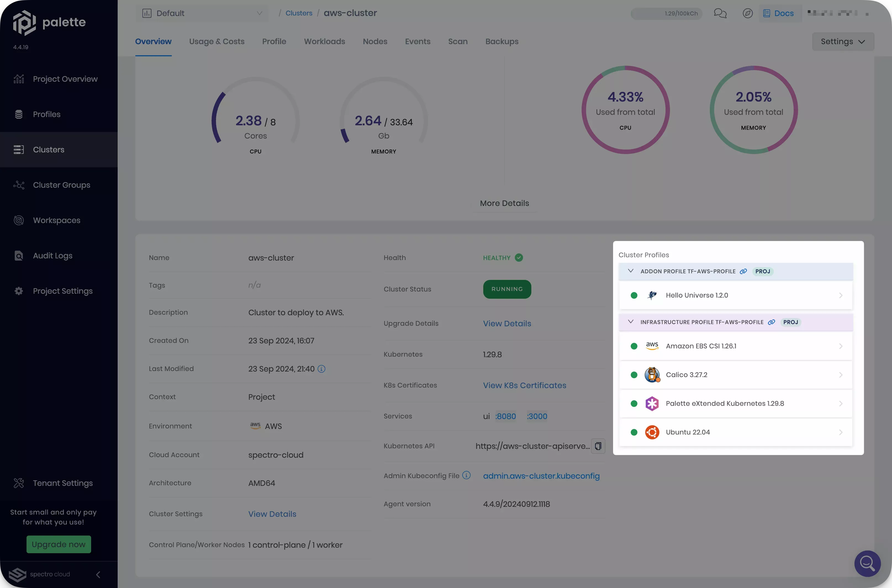Switch to the Workloads tab
892x588 pixels.
click(x=324, y=42)
